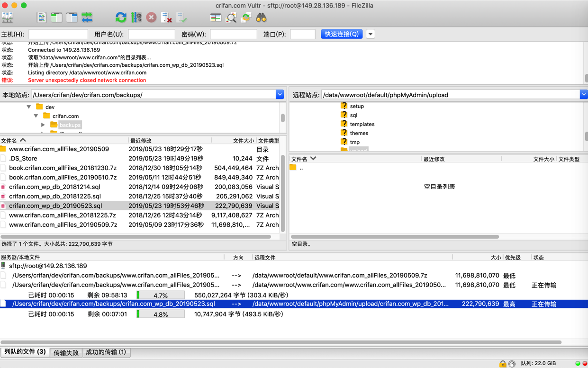Expand the backups folder tree node
The image size is (588, 368).
[x=43, y=125]
